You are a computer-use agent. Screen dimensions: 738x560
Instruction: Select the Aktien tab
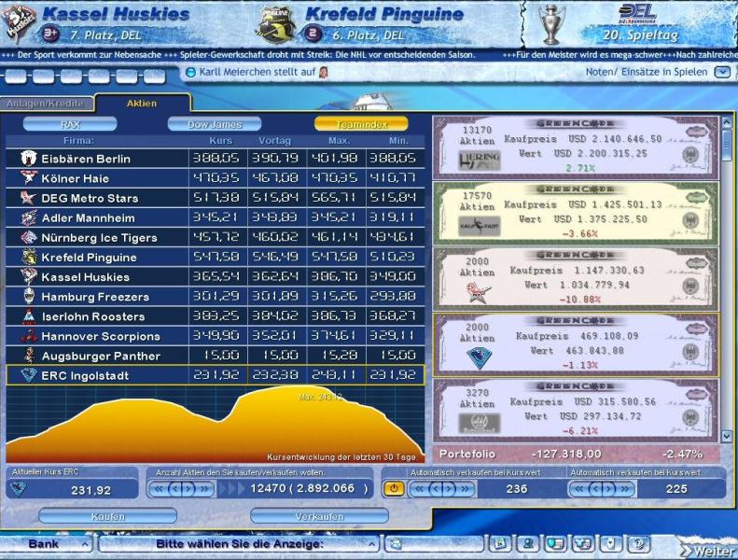[142, 104]
